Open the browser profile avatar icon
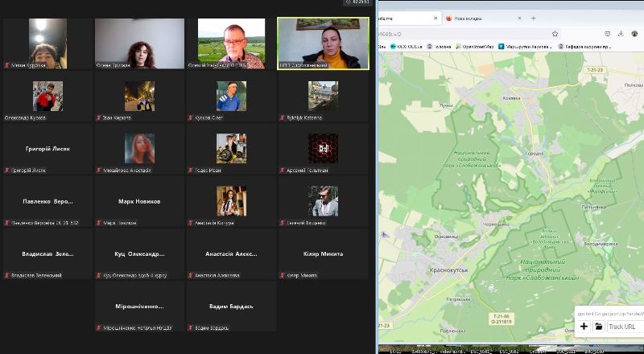This screenshot has width=644, height=354. 634,34
